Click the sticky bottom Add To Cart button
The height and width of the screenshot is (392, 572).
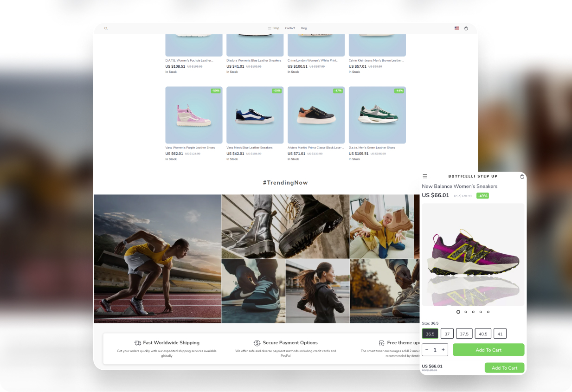coord(504,368)
